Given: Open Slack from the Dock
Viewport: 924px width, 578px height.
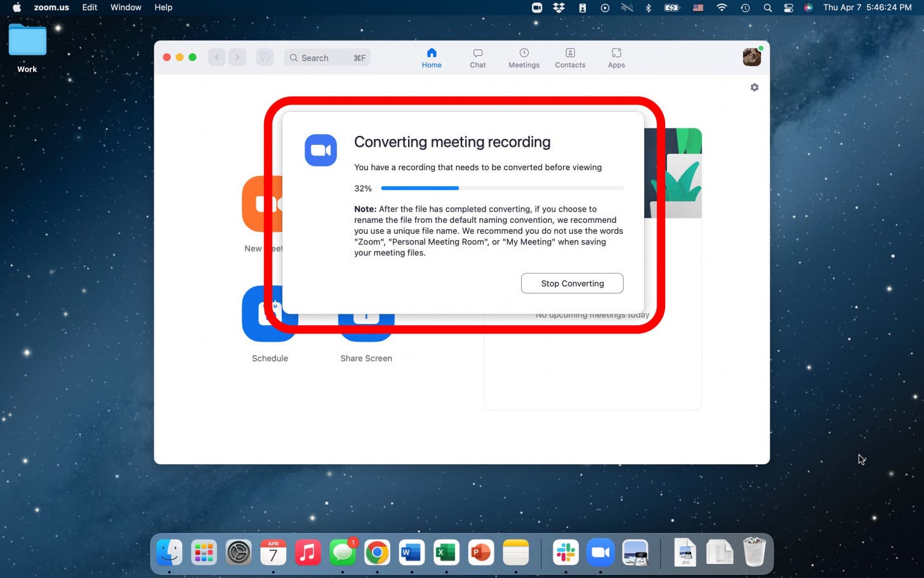Looking at the screenshot, I should [565, 553].
